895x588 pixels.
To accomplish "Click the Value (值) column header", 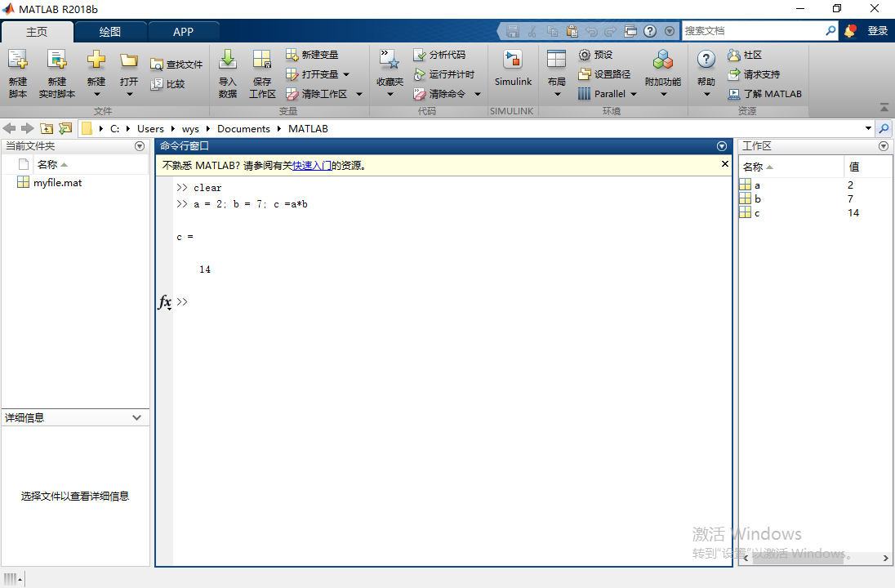I will click(x=867, y=167).
